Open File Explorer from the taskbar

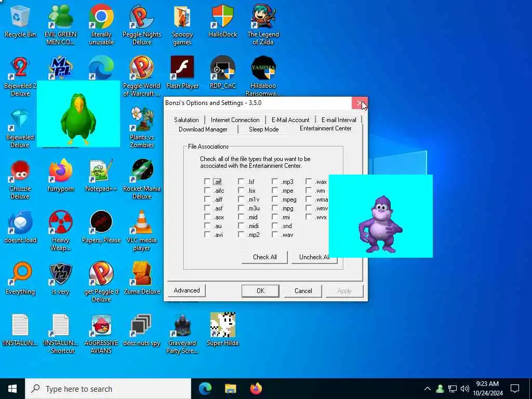pyautogui.click(x=231, y=389)
